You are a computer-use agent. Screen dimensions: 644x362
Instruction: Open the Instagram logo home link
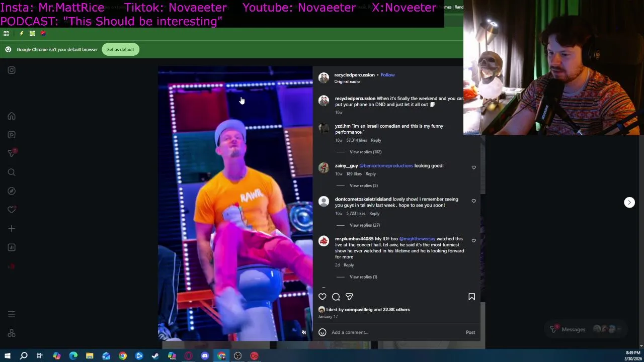point(12,70)
